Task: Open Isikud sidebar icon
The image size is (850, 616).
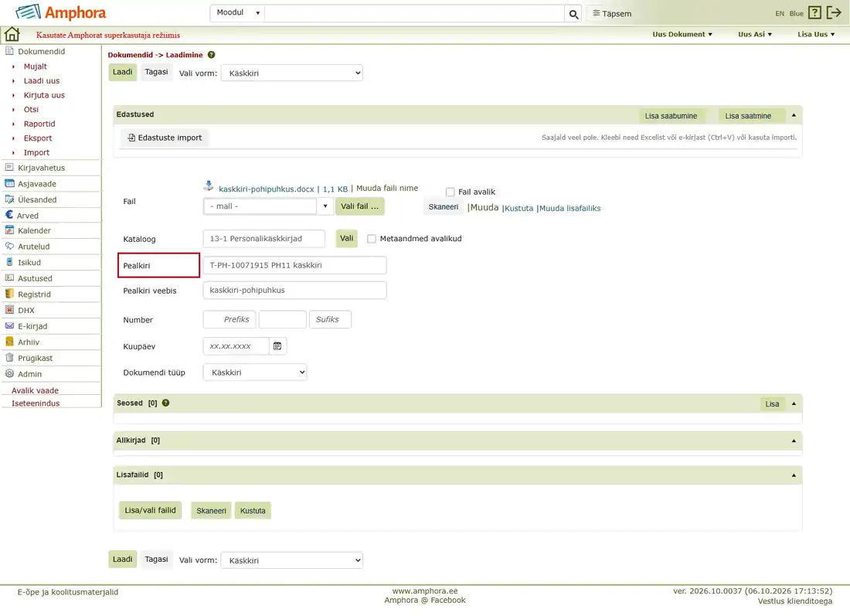Action: click(9, 263)
